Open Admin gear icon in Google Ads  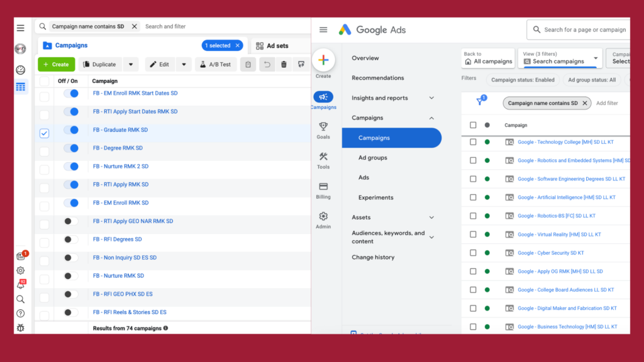coord(323,216)
